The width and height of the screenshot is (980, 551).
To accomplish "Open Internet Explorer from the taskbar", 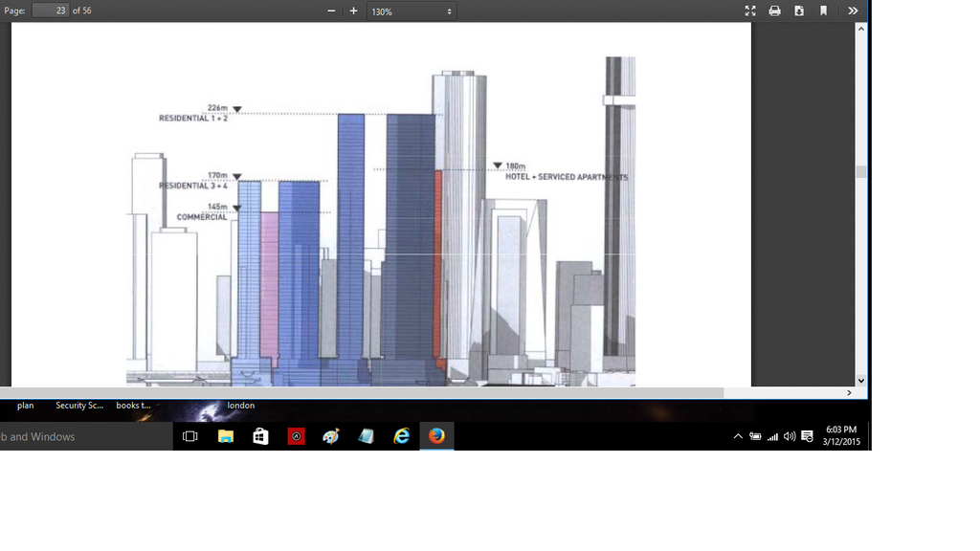I will coord(402,436).
